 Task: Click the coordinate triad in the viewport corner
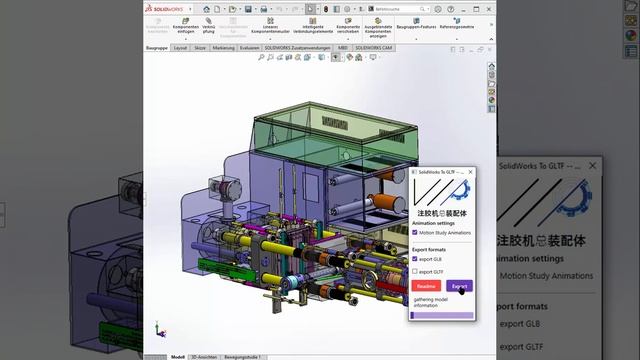click(x=160, y=330)
